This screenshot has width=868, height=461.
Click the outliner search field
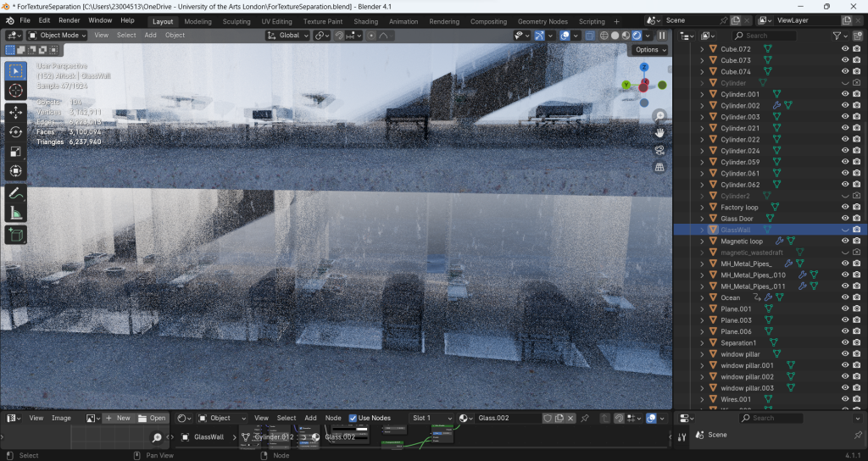point(766,36)
